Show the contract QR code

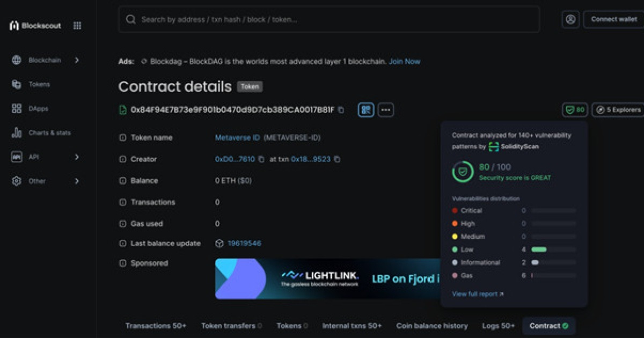pyautogui.click(x=365, y=109)
